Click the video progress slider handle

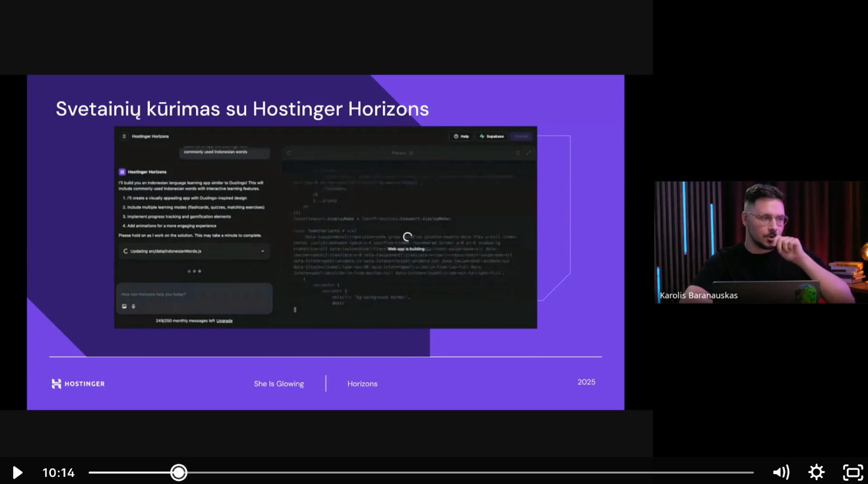coord(178,473)
